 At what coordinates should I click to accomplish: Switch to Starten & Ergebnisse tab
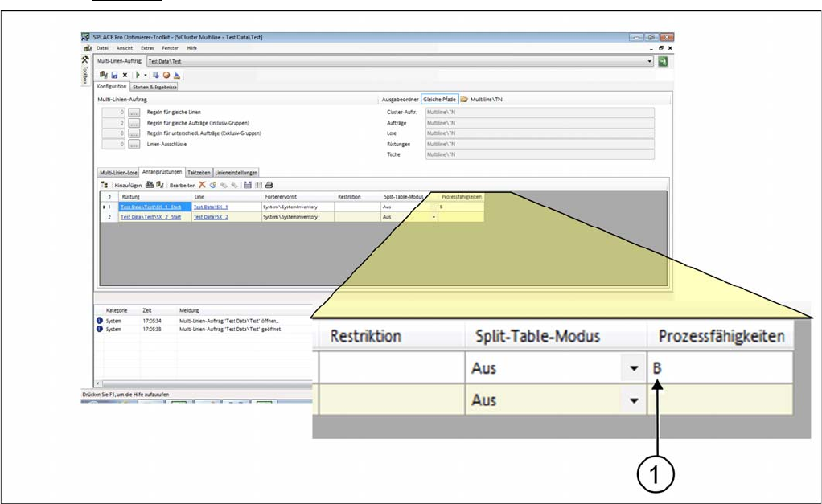click(x=154, y=86)
